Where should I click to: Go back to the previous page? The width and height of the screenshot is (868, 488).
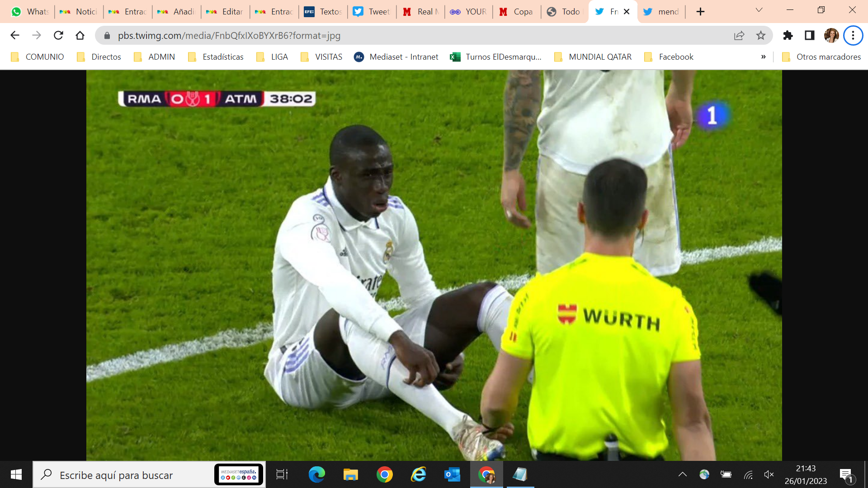(x=15, y=35)
